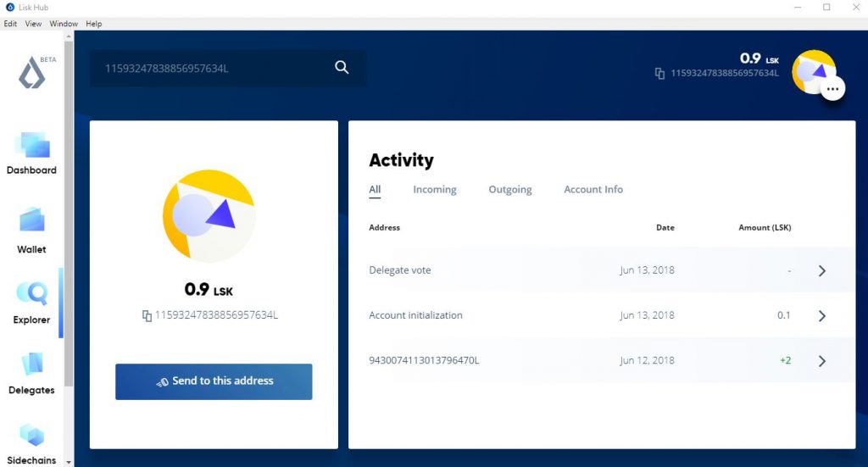
Task: Click the Amount (LSK) column header
Action: pyautogui.click(x=765, y=227)
